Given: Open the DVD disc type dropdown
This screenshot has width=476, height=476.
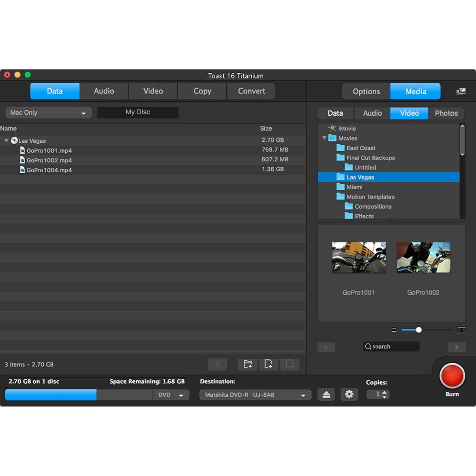Looking at the screenshot, I should click(x=171, y=395).
